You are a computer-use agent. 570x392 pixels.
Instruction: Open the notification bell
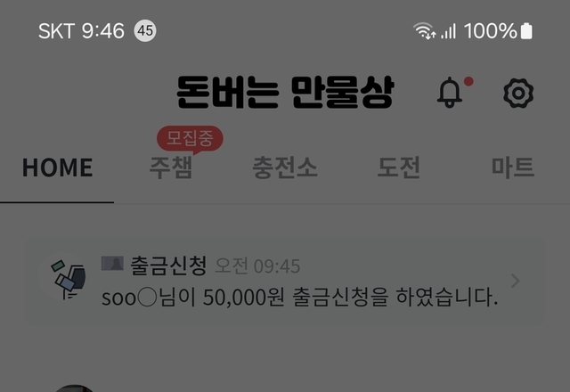[450, 93]
